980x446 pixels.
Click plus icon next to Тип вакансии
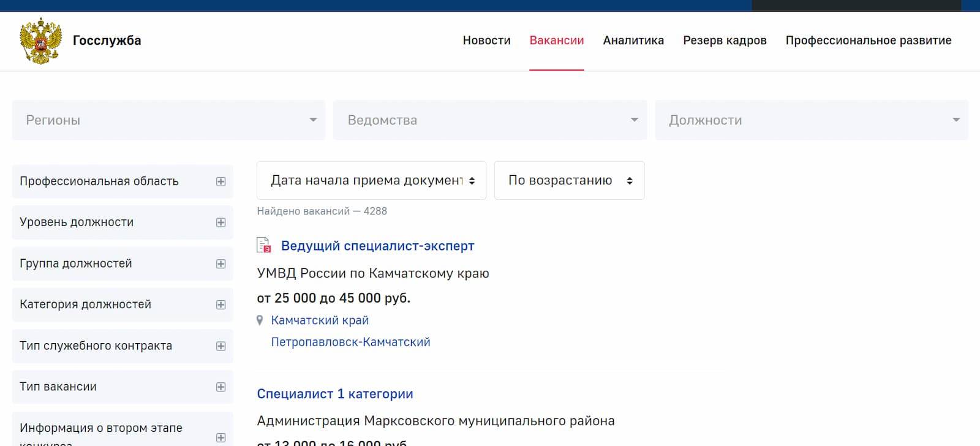coord(221,387)
